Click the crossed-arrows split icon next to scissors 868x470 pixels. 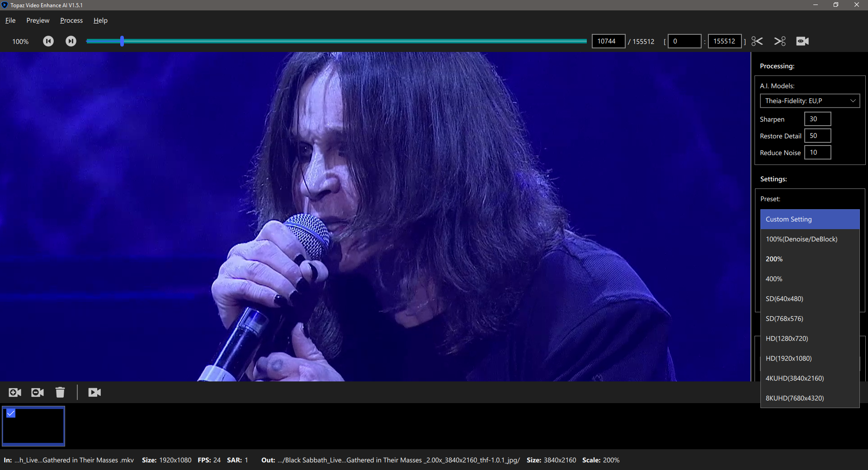780,41
